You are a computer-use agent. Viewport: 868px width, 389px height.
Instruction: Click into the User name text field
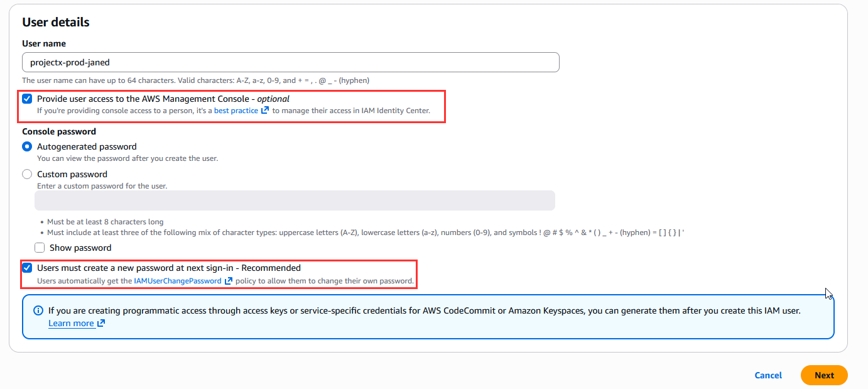[x=290, y=62]
